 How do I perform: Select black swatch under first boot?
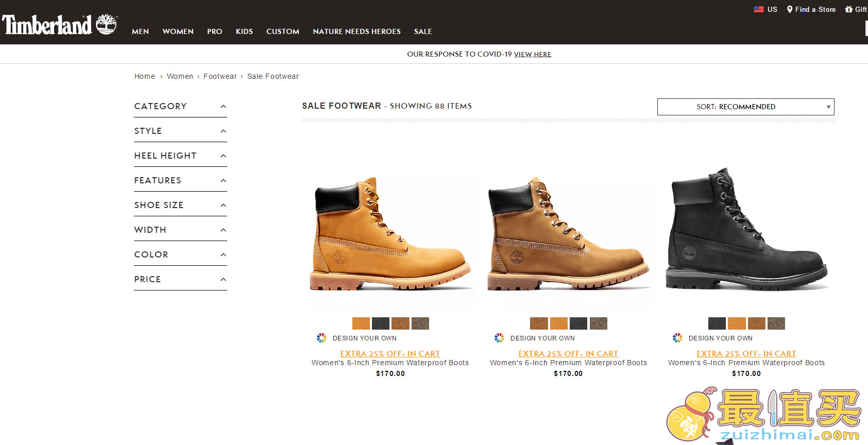point(381,323)
